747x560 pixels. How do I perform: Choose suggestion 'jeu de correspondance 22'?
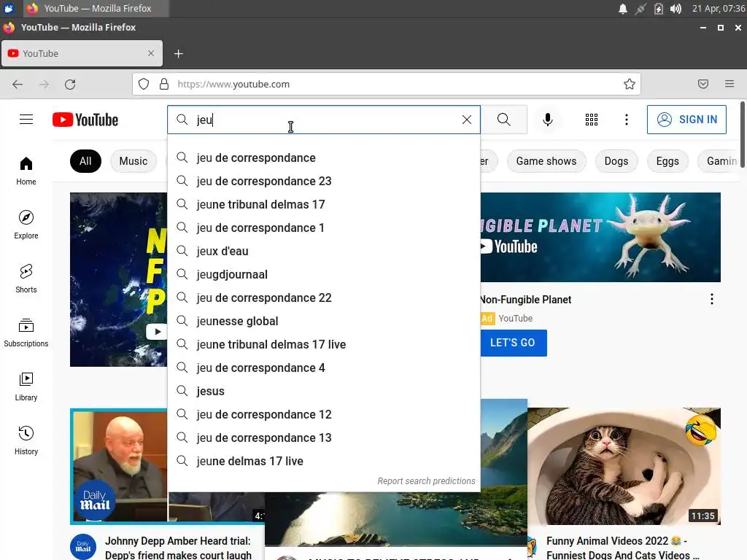click(x=324, y=297)
